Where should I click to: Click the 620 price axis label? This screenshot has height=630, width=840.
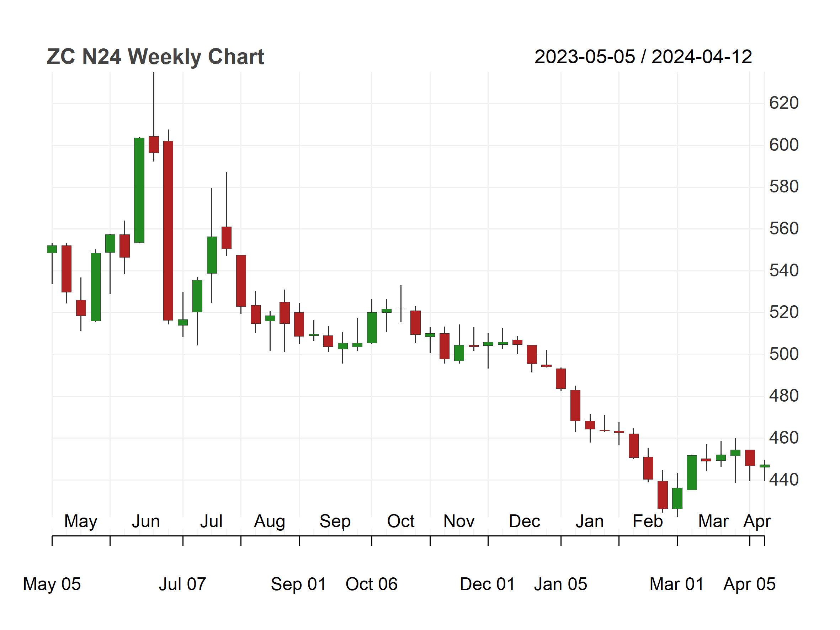784,103
